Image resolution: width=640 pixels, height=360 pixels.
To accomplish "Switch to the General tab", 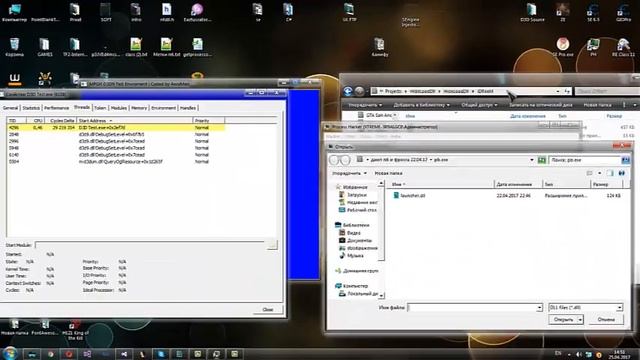I will pos(11,108).
